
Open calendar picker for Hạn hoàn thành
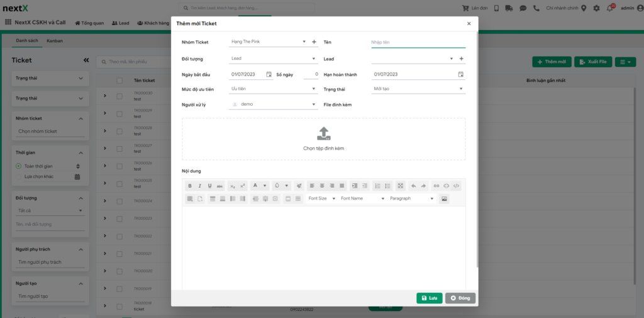pyautogui.click(x=460, y=74)
